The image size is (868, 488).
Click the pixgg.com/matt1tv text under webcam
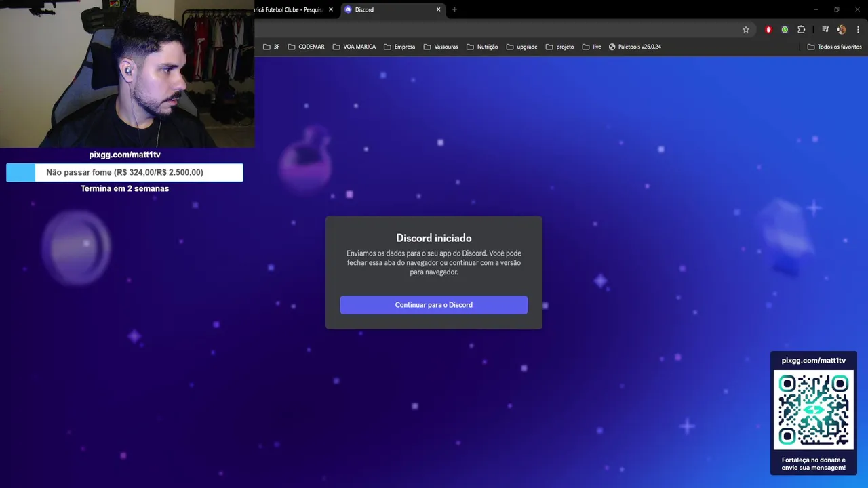point(125,155)
